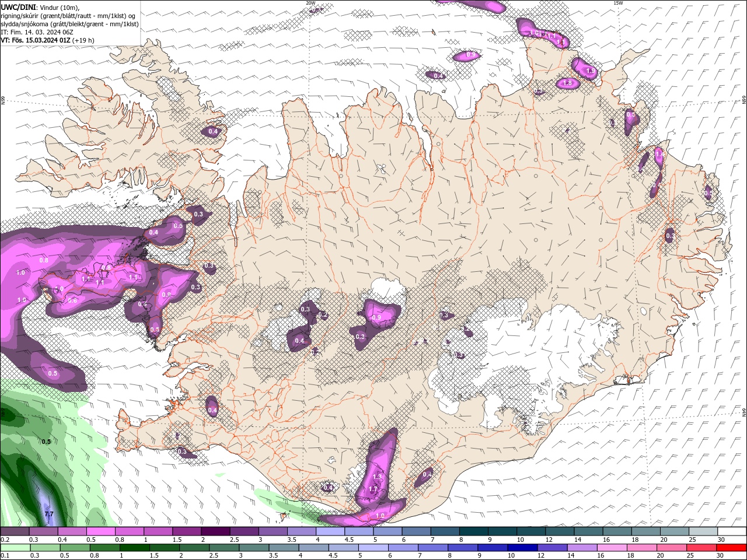Pick the pink snow swatch between 0.5 and 0.8
This screenshot has height=560, width=747.
(x=101, y=531)
